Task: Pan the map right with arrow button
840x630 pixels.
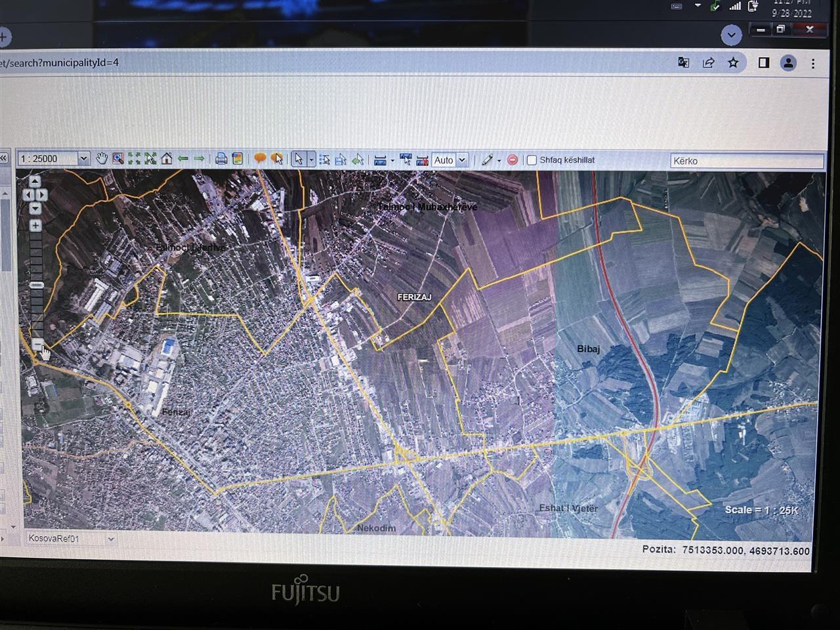Action: 42,195
